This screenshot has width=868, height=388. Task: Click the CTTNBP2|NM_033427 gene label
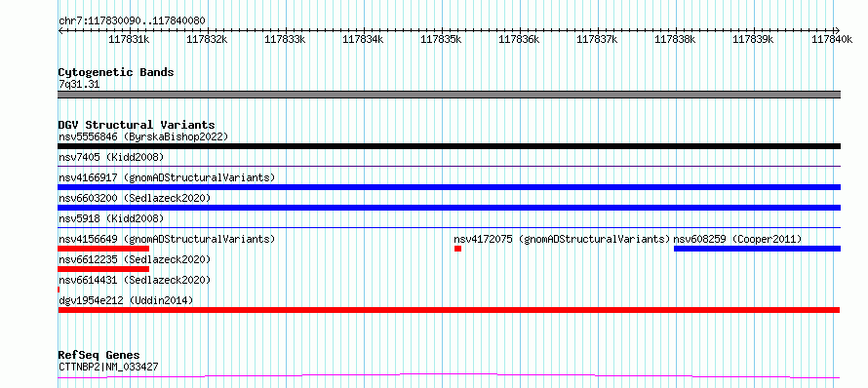(109, 367)
